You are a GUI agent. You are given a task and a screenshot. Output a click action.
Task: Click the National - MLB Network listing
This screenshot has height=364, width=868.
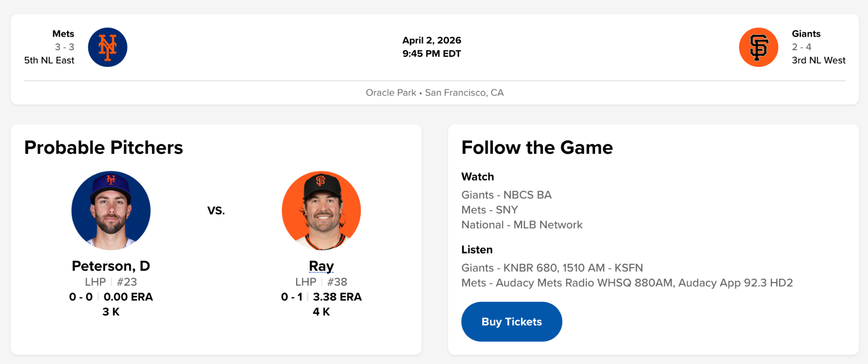(x=522, y=225)
